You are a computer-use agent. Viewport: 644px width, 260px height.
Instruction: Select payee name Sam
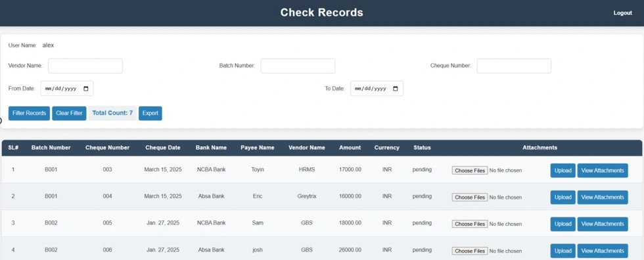[258, 223]
